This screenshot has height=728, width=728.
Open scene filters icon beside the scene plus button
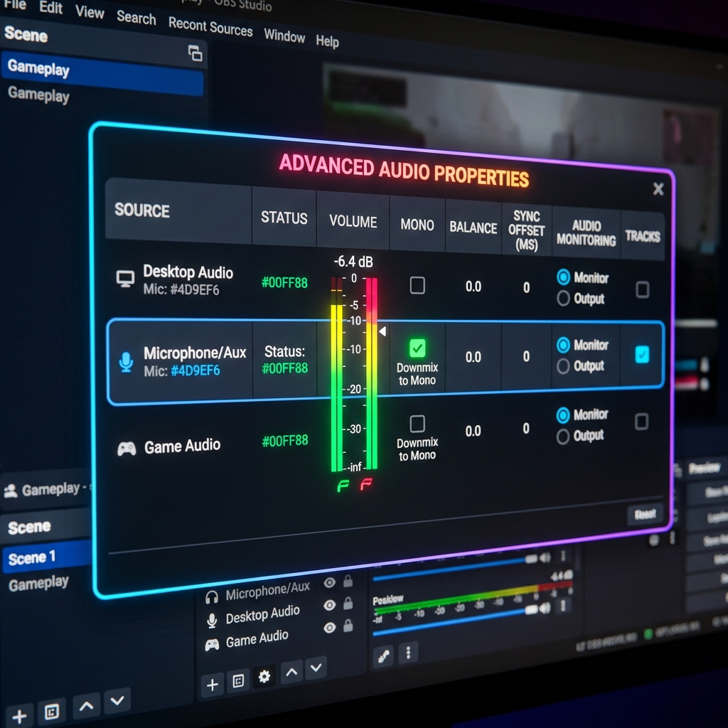[x=51, y=711]
